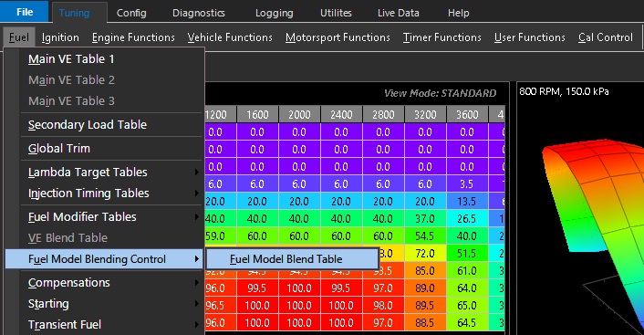
Task: Open the Diagnostics tab
Action: tap(198, 13)
